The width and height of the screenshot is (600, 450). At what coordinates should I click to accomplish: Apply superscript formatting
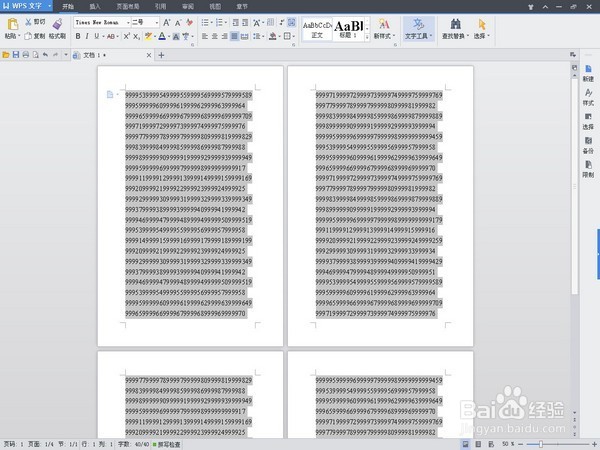tap(127, 36)
